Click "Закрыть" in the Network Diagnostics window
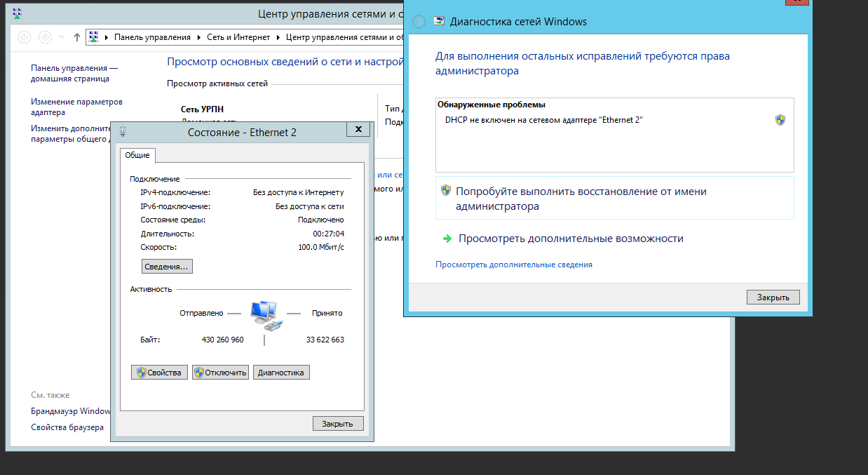 click(x=773, y=297)
